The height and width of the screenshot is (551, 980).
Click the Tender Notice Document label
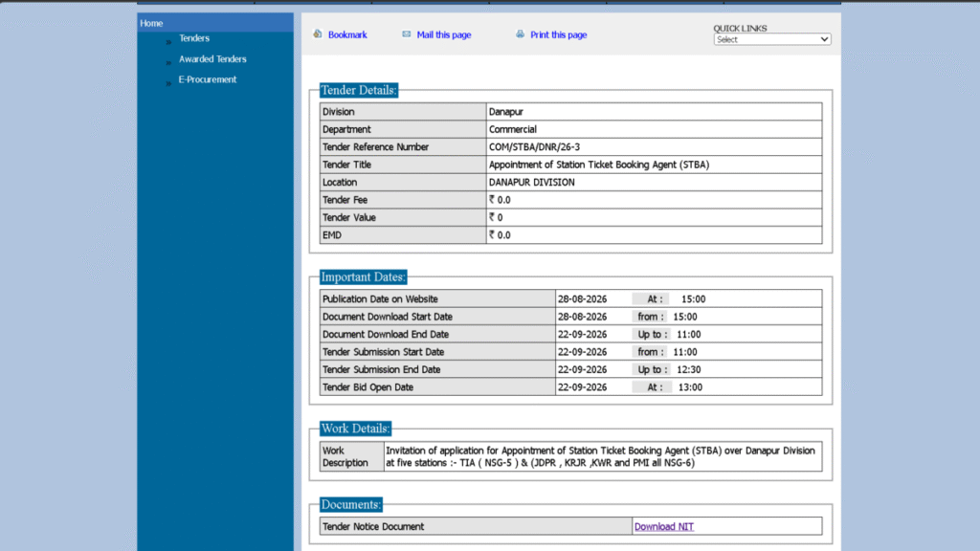pyautogui.click(x=373, y=527)
